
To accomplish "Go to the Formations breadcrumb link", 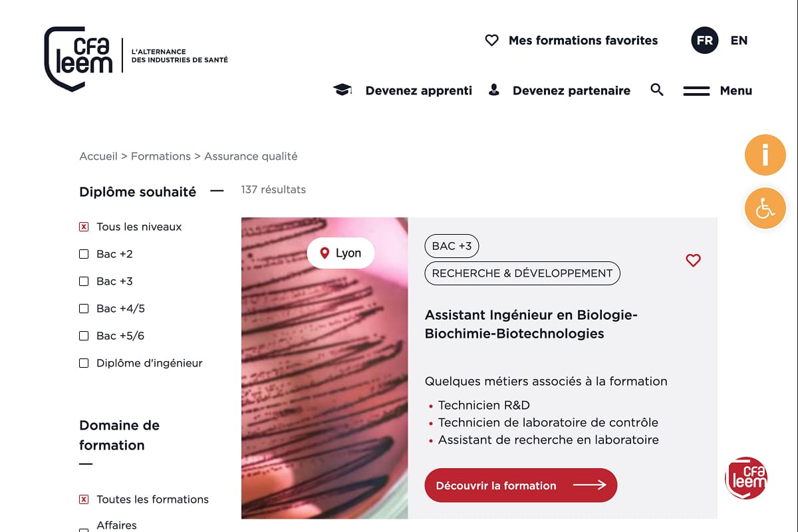I will pos(161,156).
